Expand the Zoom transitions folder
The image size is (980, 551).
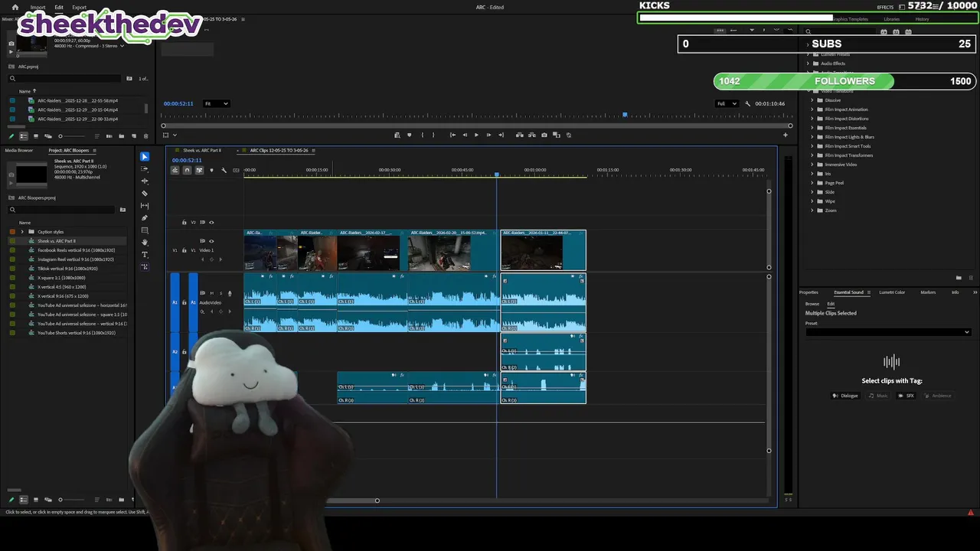(812, 210)
